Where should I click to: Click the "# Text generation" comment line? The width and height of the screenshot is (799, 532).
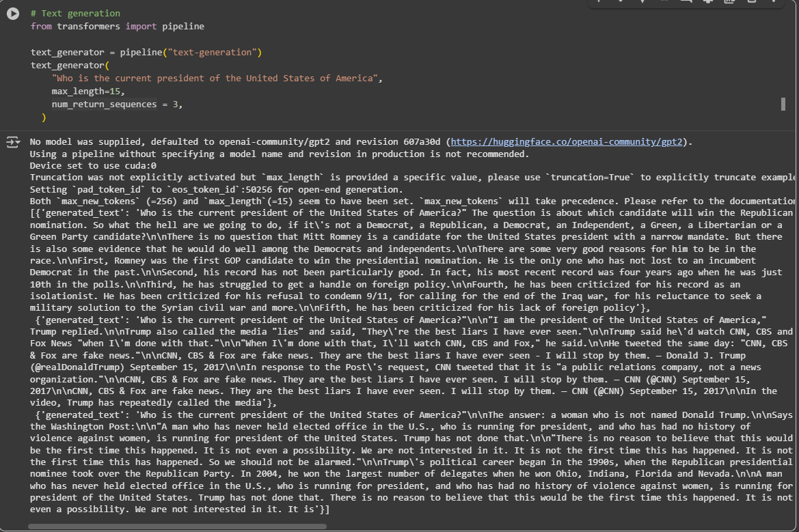tap(75, 14)
